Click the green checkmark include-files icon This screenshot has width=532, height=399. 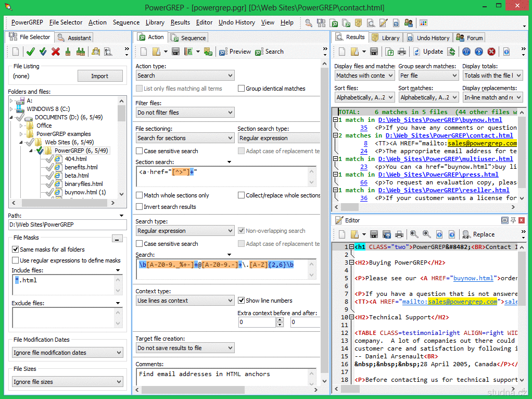(x=31, y=52)
